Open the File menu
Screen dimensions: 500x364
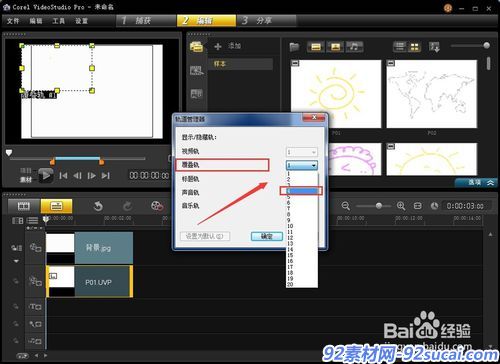tap(13, 21)
